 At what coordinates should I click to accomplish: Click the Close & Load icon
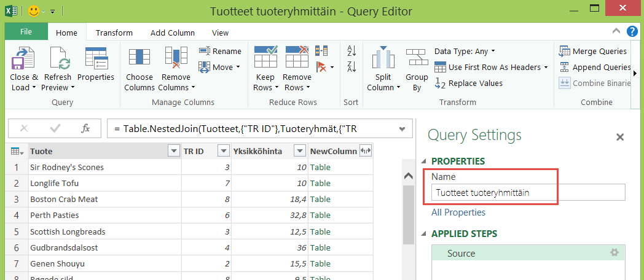coord(23,59)
